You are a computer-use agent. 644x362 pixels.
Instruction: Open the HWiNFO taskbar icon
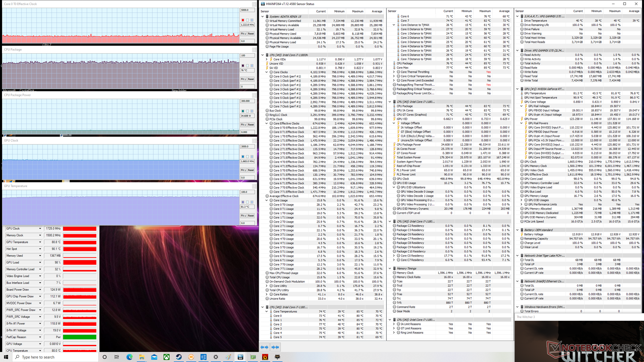(240, 357)
